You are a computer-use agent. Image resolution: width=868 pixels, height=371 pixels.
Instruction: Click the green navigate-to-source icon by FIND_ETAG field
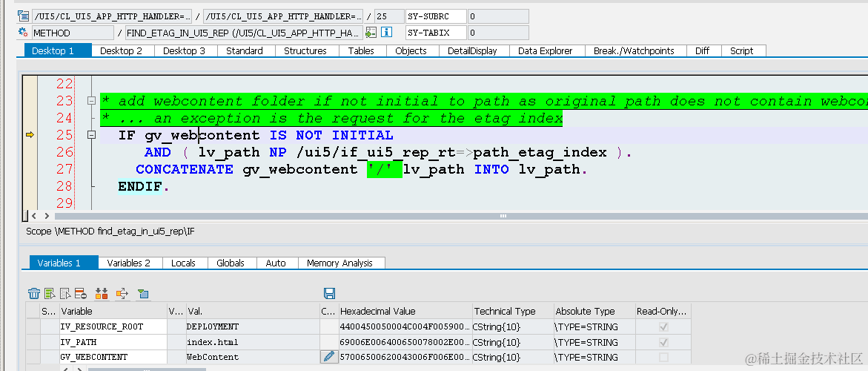[371, 32]
